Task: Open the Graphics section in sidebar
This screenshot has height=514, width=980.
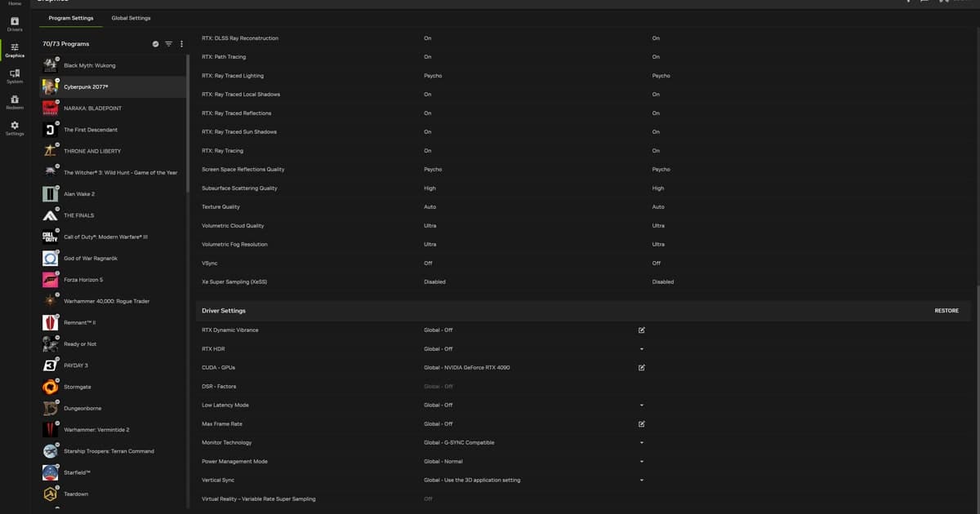Action: (15, 50)
